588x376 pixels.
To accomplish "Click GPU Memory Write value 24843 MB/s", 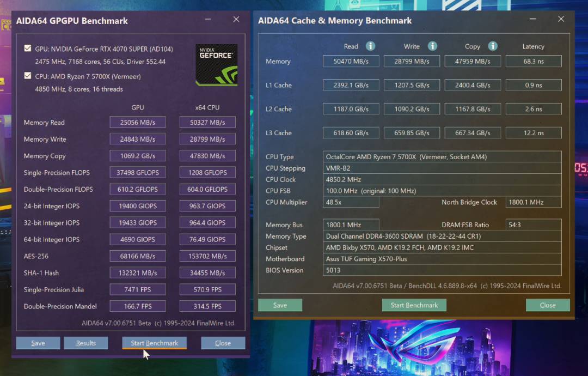I will click(138, 139).
